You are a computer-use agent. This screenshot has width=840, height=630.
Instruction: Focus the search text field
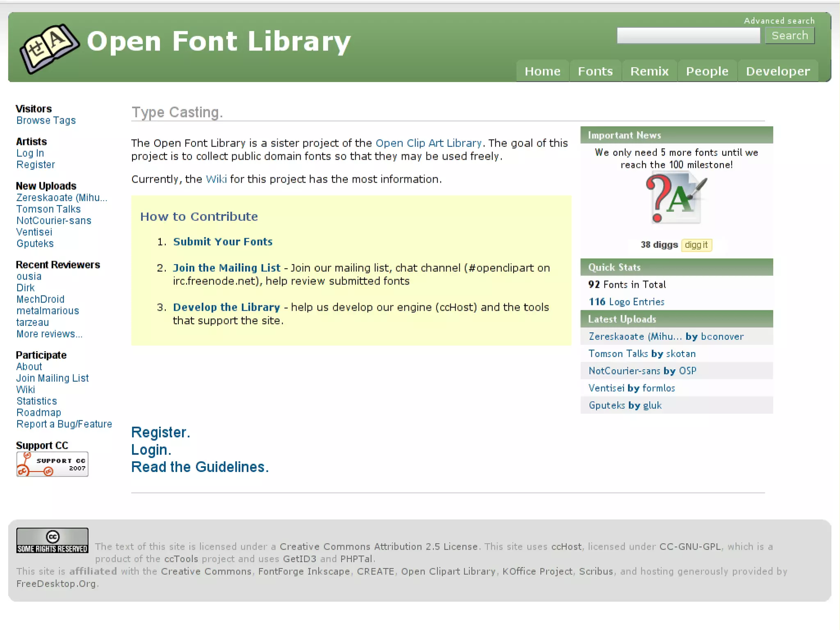point(688,36)
